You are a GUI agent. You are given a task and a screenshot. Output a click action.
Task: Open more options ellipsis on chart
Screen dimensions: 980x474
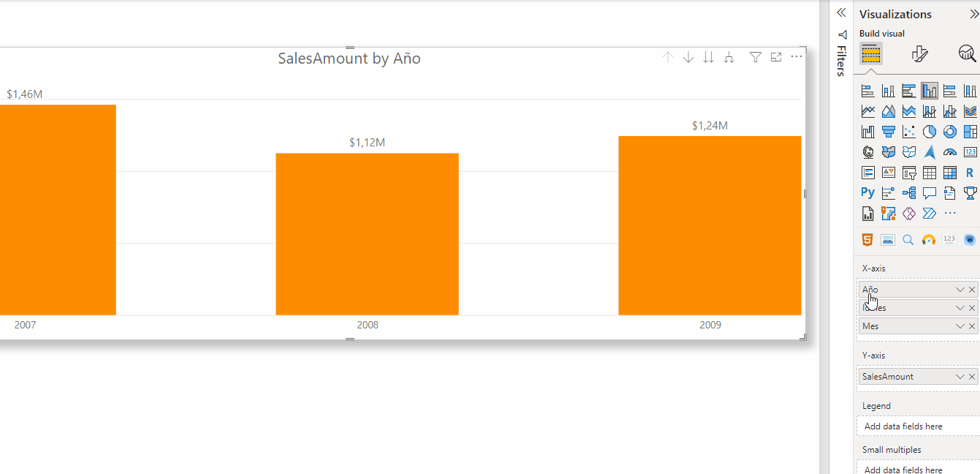[797, 57]
